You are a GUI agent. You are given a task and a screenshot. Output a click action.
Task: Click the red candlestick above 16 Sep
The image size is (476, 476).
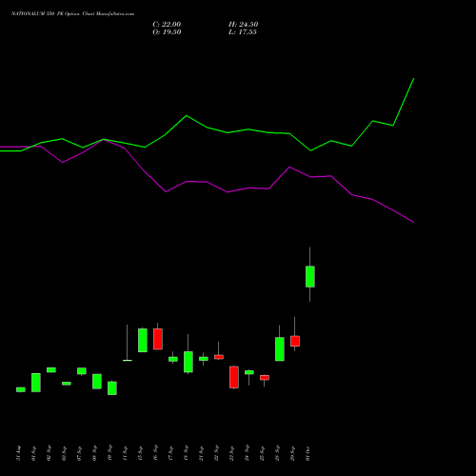[x=158, y=339]
